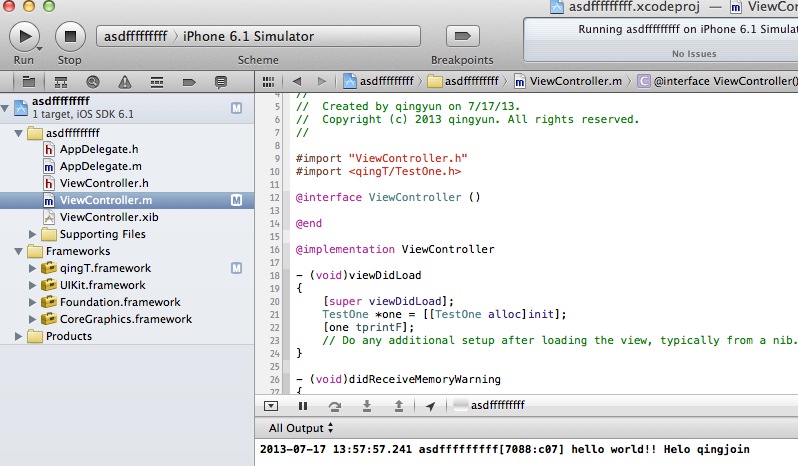Screen dimensions: 798x466
Task: Open the related files grid menu
Action: (x=268, y=82)
